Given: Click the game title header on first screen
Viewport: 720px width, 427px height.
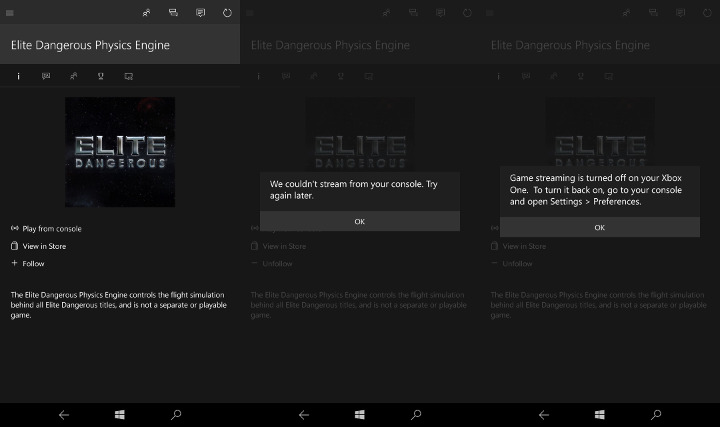Looking at the screenshot, I should pyautogui.click(x=90, y=45).
